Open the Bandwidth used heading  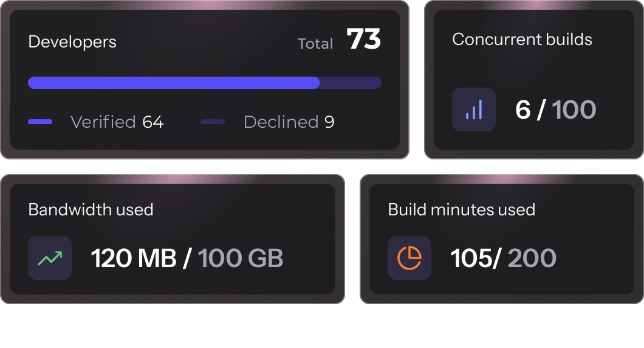91,210
